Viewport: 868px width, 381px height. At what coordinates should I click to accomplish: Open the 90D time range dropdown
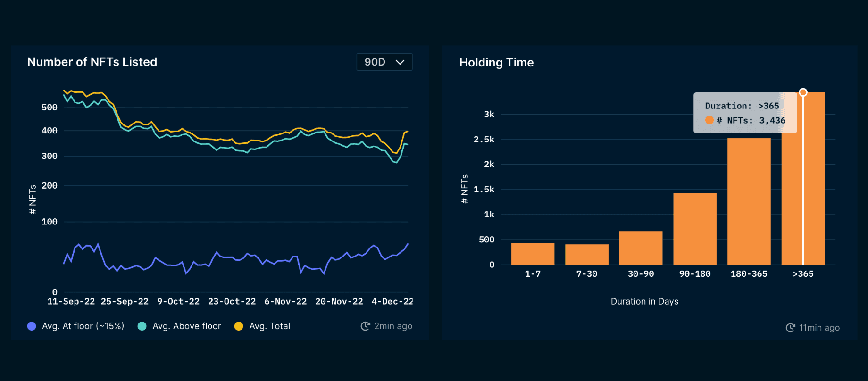pyautogui.click(x=384, y=62)
